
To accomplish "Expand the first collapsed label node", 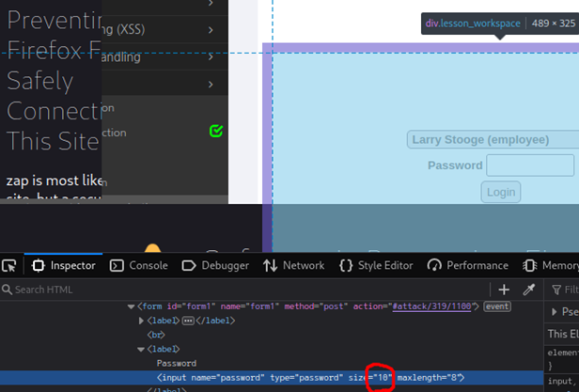I will point(141,321).
